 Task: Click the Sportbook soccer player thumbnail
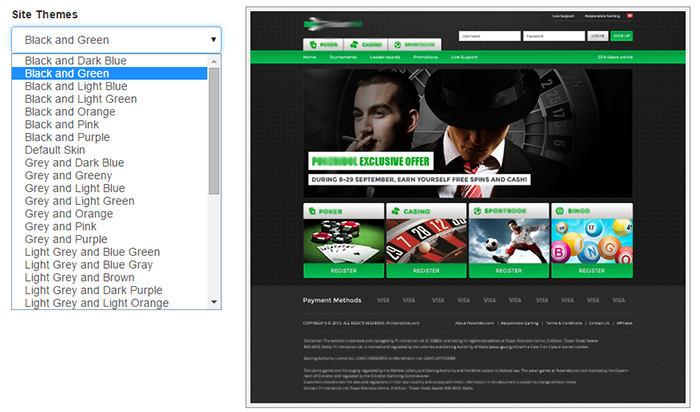(x=507, y=241)
